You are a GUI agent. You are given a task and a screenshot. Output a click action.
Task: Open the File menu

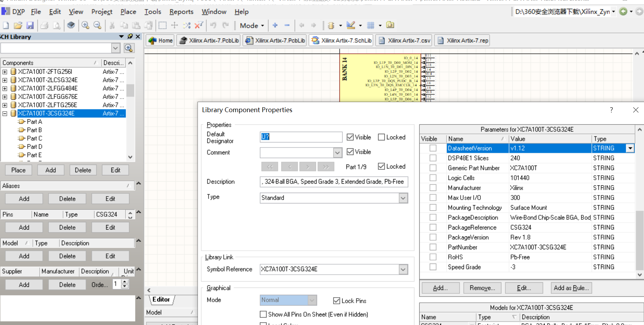(36, 11)
